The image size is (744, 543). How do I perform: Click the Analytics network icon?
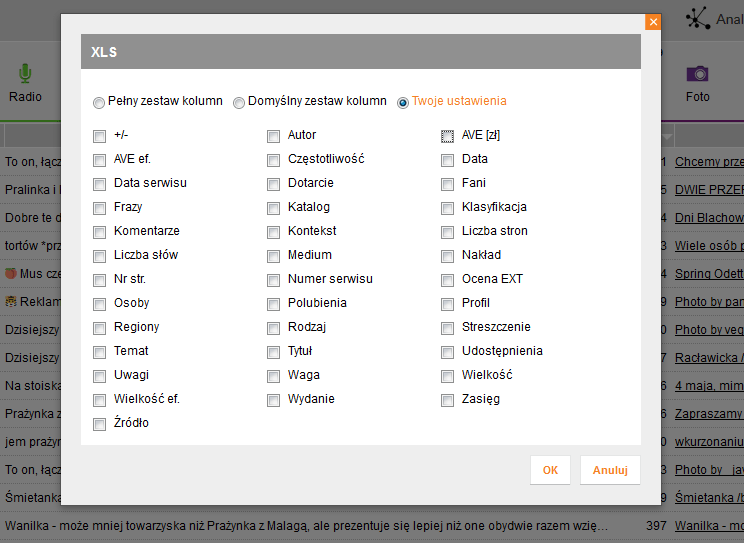pyautogui.click(x=698, y=19)
